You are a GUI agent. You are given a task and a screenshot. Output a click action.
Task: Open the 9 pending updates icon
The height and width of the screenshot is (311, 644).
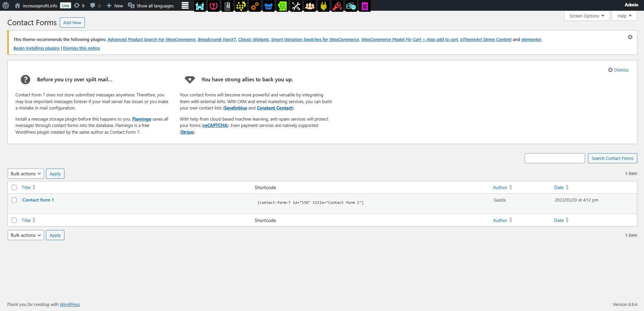[x=79, y=6]
